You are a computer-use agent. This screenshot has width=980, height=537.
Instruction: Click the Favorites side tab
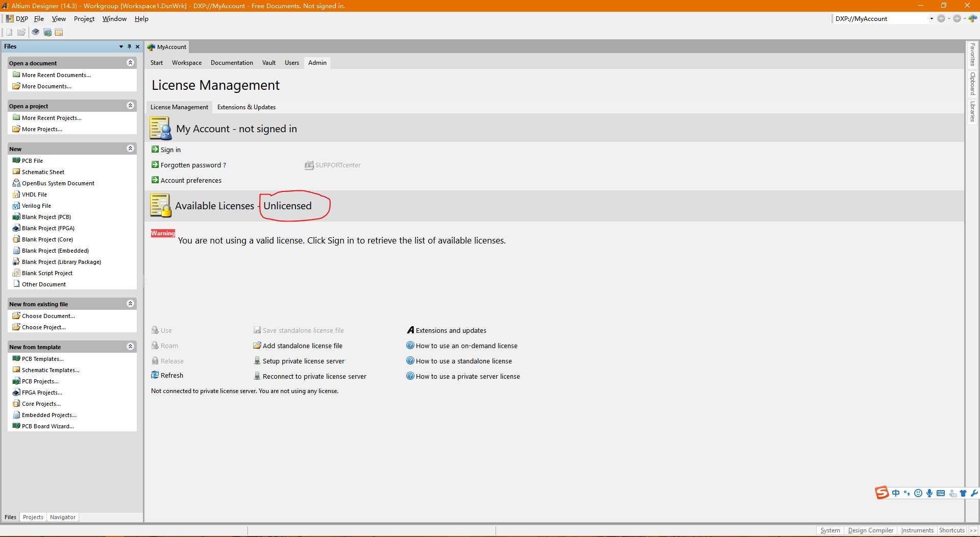972,55
